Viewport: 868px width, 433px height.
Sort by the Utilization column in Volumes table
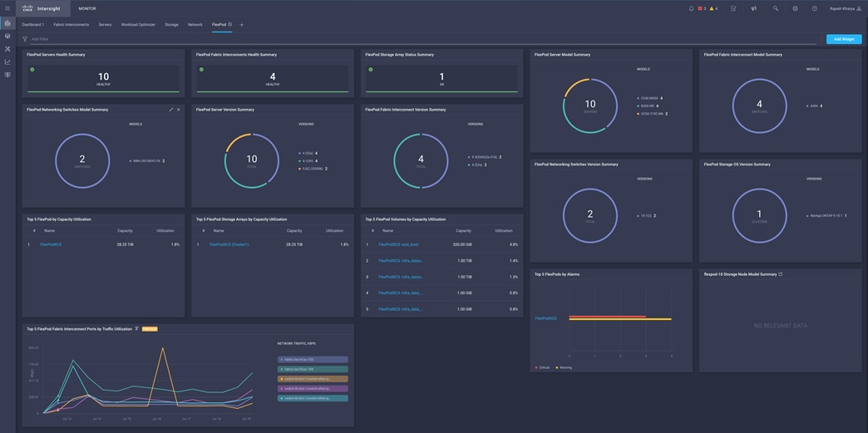click(x=503, y=230)
